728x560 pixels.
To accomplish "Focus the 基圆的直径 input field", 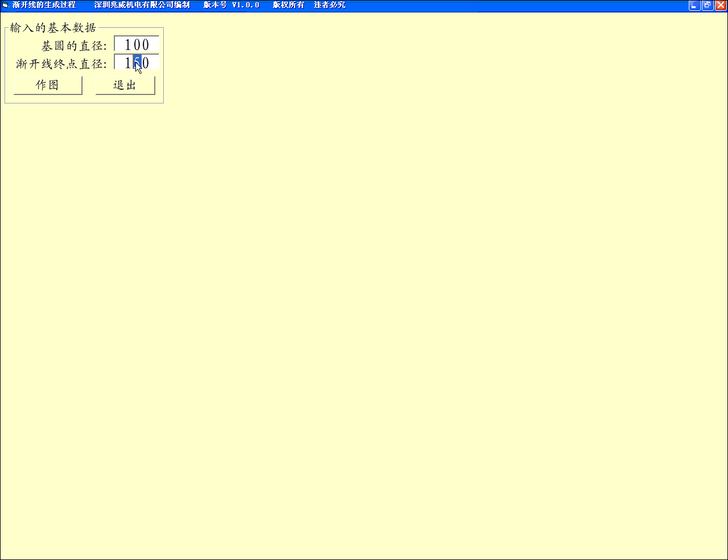I will tap(136, 44).
